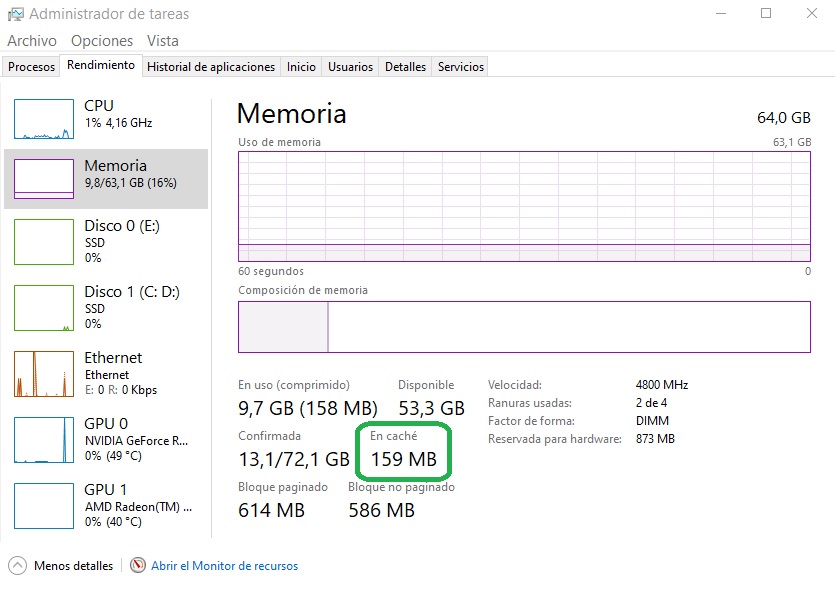Open Abrir el Monitor de recursos link
This screenshot has height=590, width=835.
pos(225,566)
